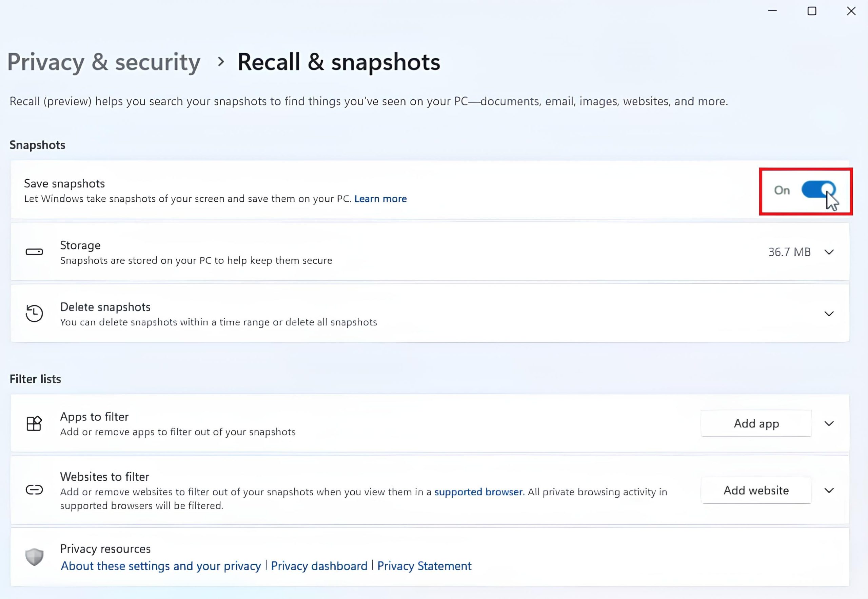
Task: Turn off the Save snapshots toggle
Action: click(x=818, y=190)
